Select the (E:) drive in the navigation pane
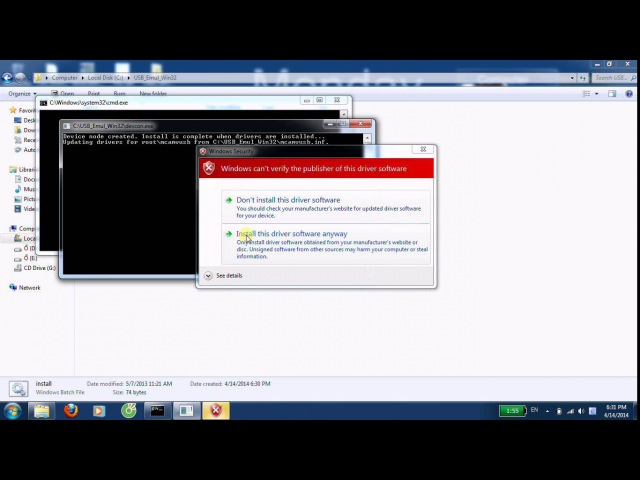 (26, 258)
